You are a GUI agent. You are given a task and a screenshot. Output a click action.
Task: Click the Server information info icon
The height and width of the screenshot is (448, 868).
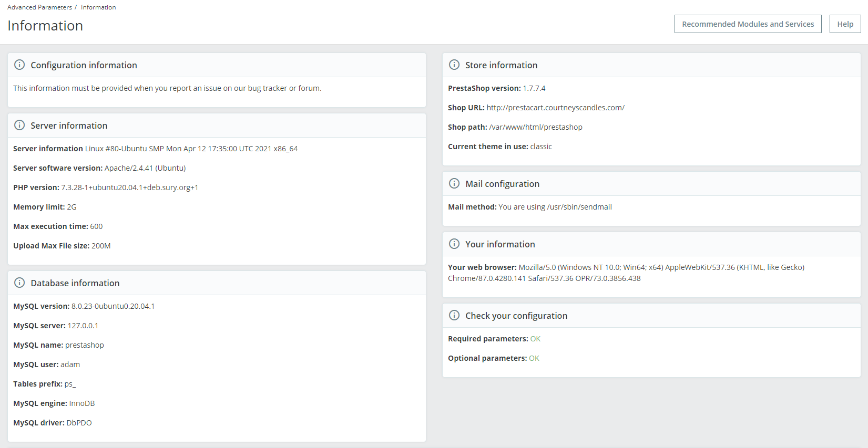click(x=19, y=125)
